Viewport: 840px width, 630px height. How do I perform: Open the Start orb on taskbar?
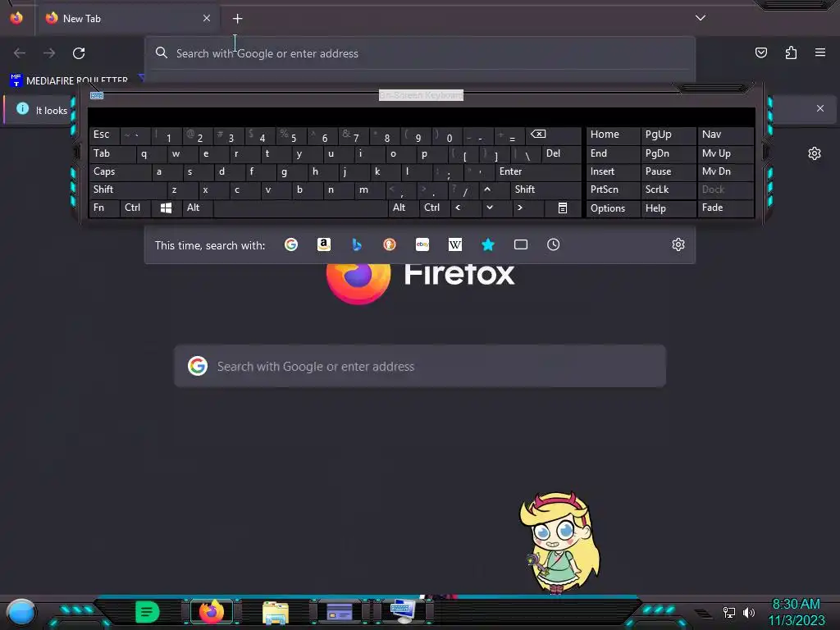(21, 612)
